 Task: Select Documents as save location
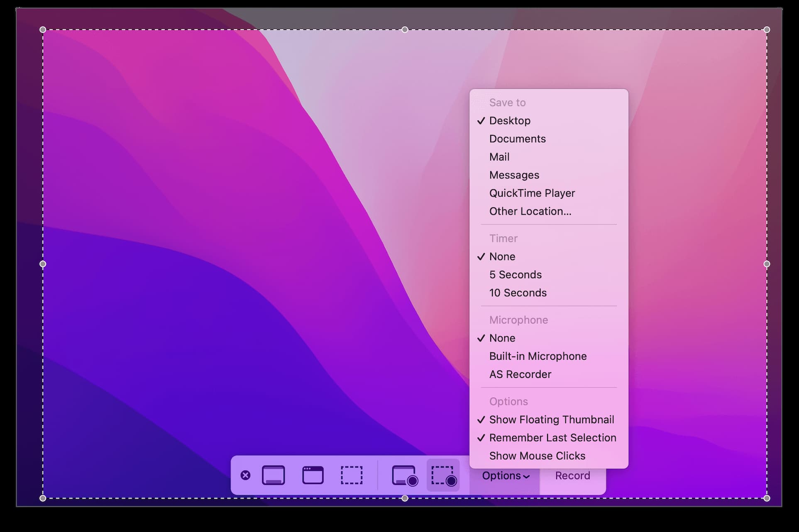[517, 138]
